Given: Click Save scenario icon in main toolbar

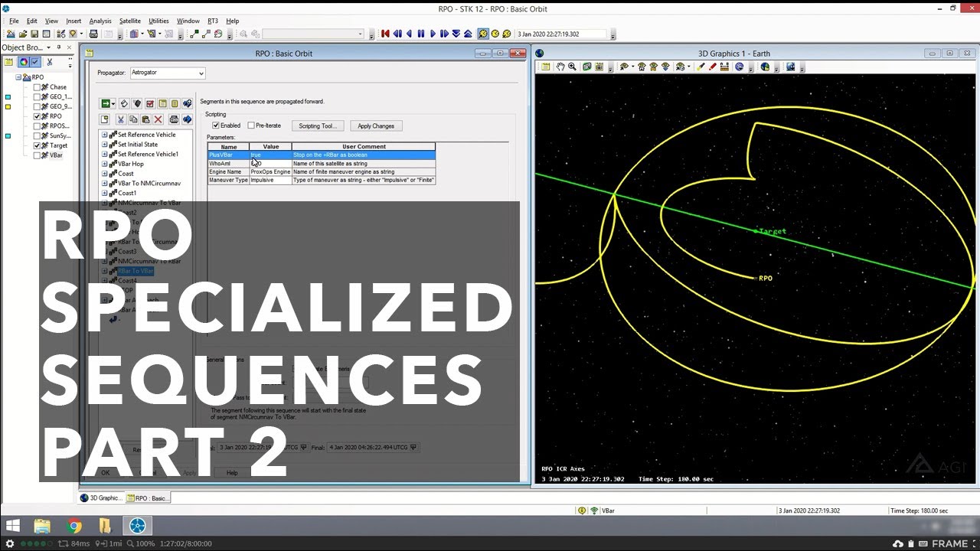Looking at the screenshot, I should pyautogui.click(x=34, y=34).
